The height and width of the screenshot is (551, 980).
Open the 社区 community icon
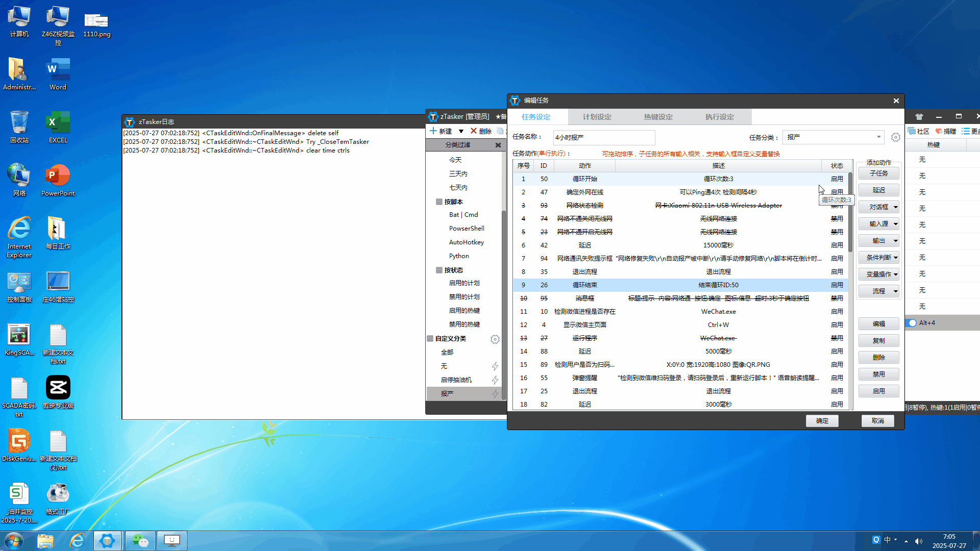[912, 131]
